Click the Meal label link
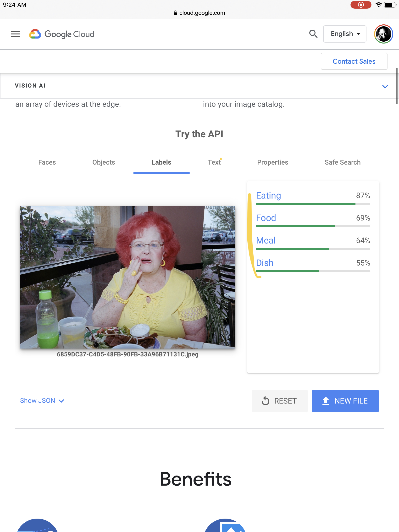The image size is (399, 532). point(266,240)
